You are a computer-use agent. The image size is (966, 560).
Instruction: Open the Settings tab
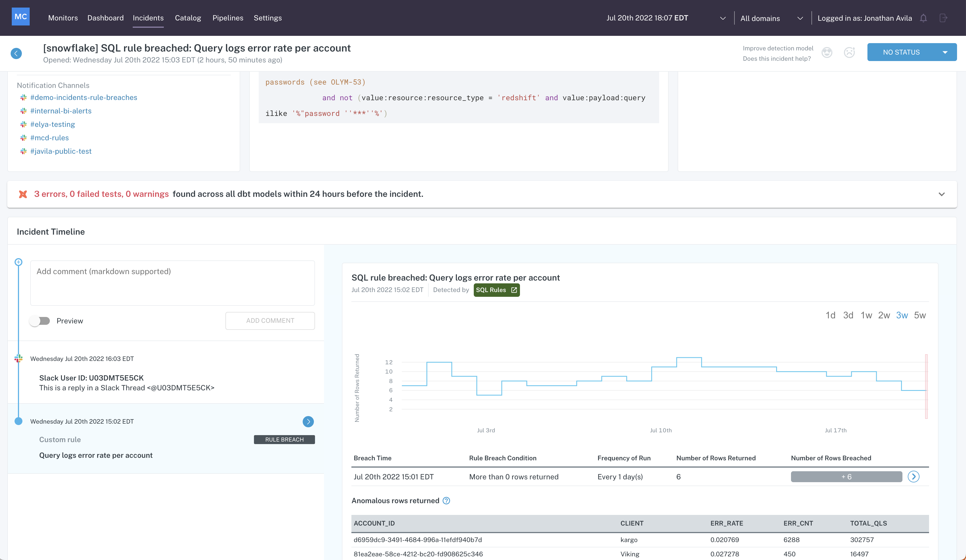click(268, 18)
